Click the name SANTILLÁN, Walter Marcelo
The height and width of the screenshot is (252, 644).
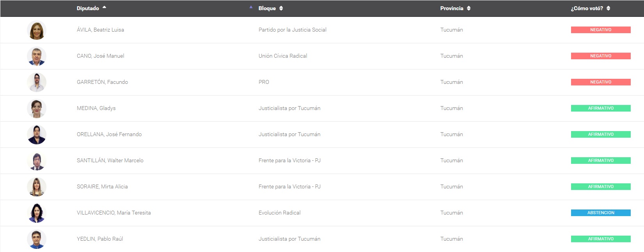tap(110, 160)
